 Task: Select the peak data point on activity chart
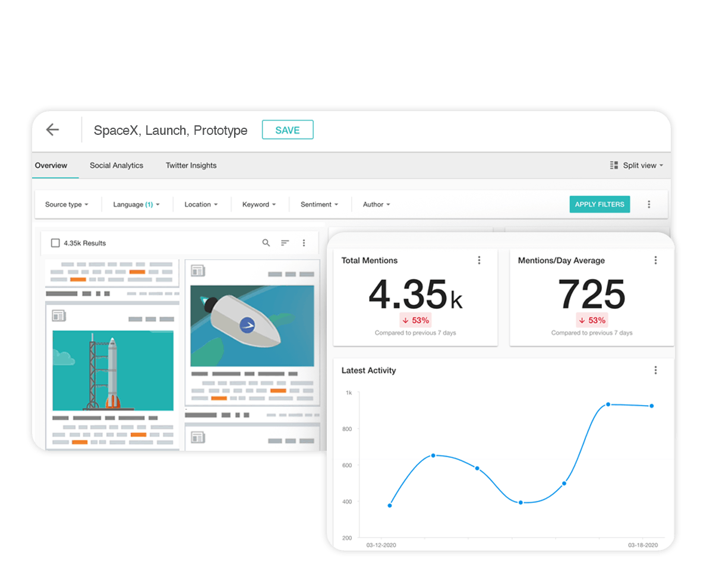click(607, 403)
